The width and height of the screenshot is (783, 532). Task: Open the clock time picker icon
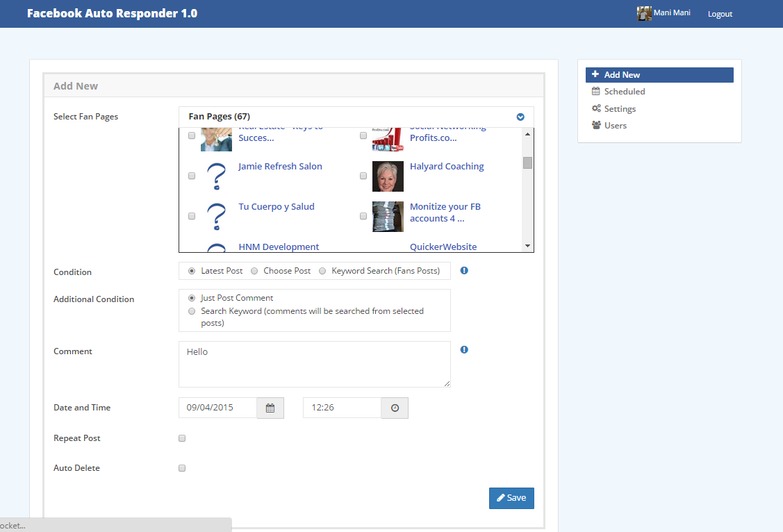395,408
